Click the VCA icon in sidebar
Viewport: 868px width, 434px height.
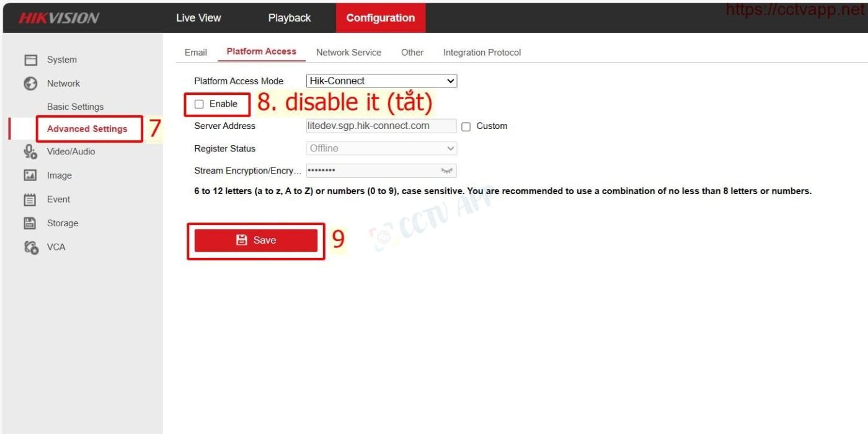tap(30, 247)
